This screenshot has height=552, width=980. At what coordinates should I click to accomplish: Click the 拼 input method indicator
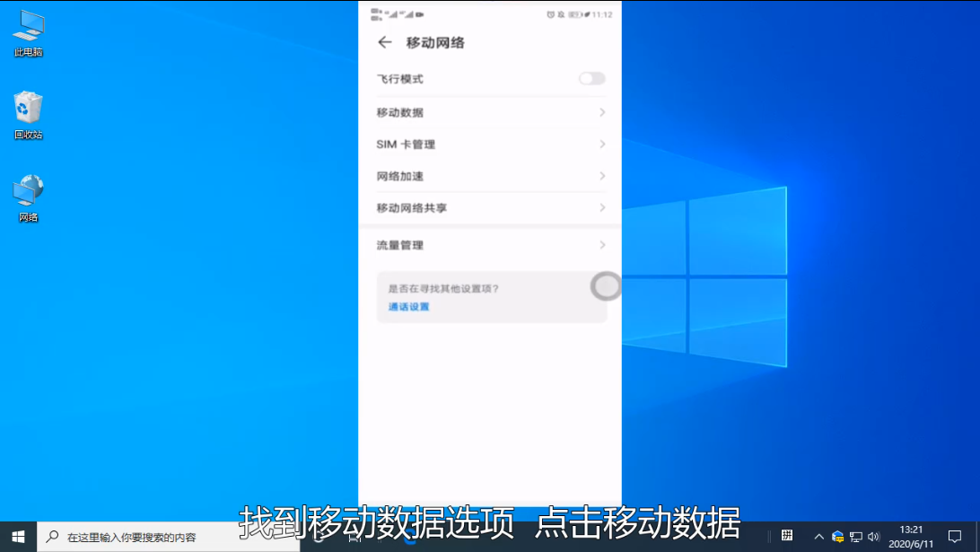pyautogui.click(x=787, y=536)
